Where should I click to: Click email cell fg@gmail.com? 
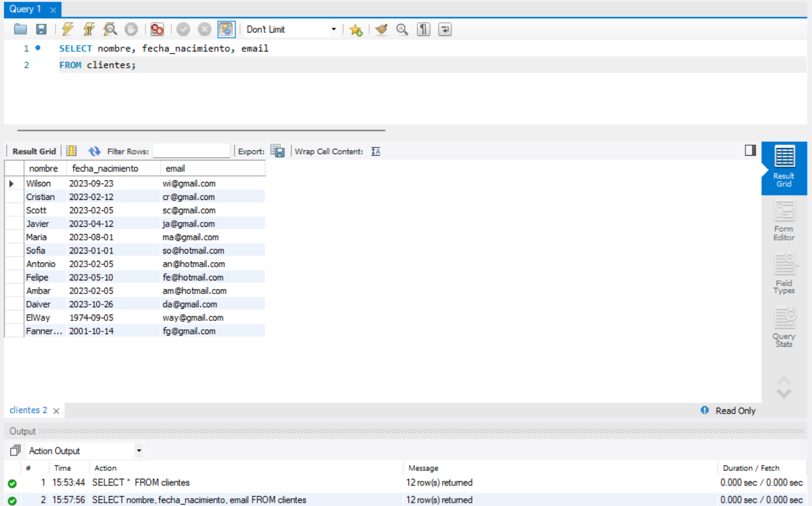[213, 331]
